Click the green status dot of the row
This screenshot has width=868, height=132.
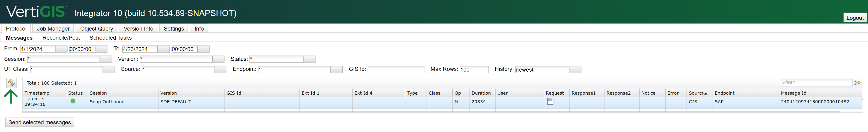(x=73, y=101)
